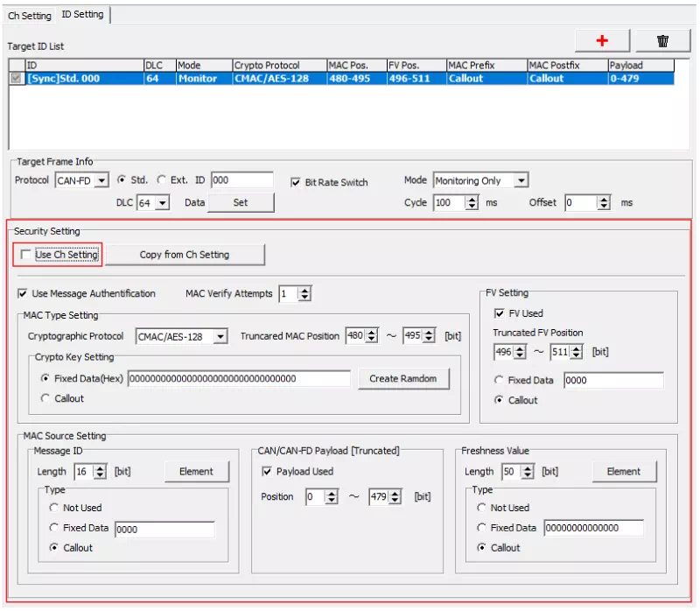Click the red plus add ID button
This screenshot has width=700, height=611.
coord(601,40)
